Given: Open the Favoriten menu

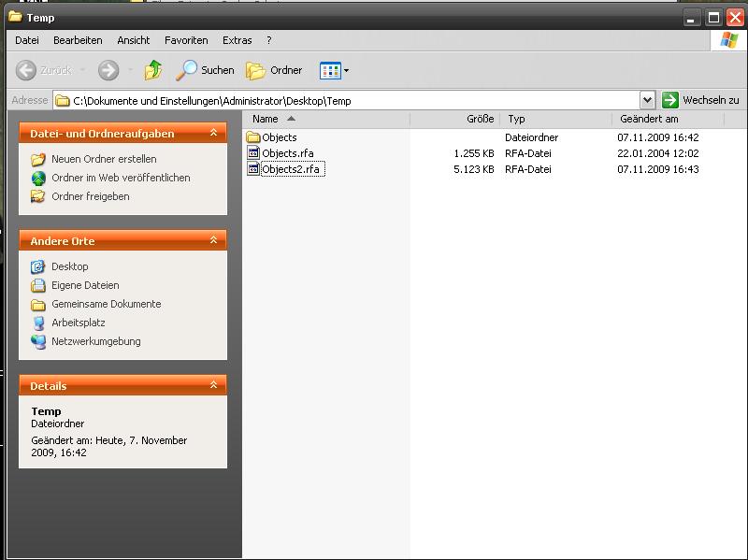Looking at the screenshot, I should [x=186, y=40].
